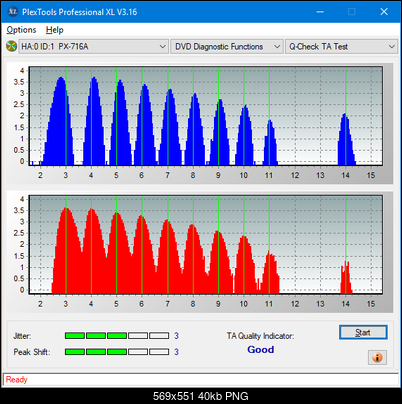
Task: Click the Jitter level bar indicator
Action: (x=117, y=336)
